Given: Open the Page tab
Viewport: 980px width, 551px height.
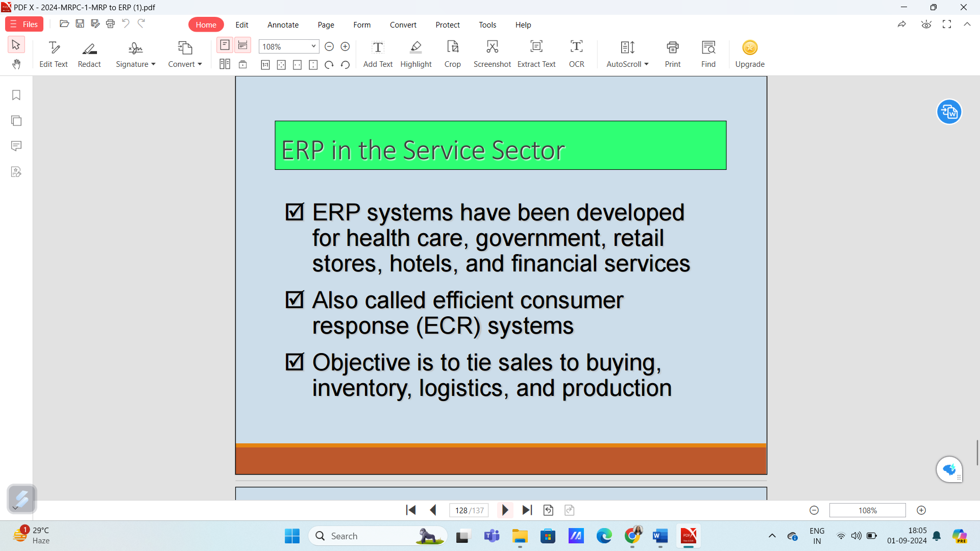Looking at the screenshot, I should coord(326,24).
